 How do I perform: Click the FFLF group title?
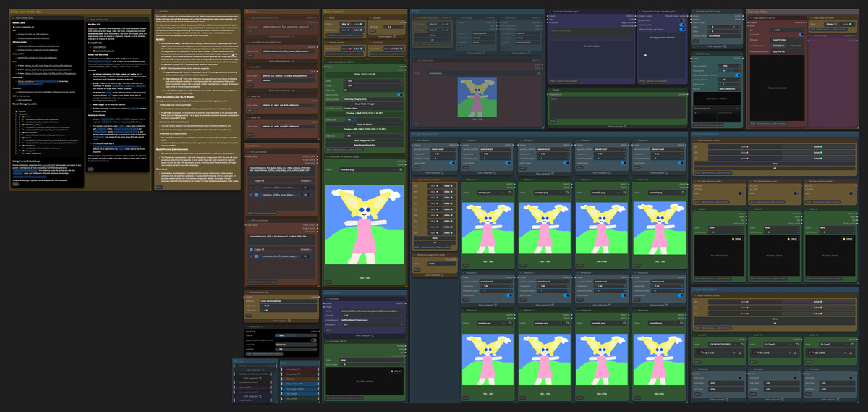tap(415, 12)
